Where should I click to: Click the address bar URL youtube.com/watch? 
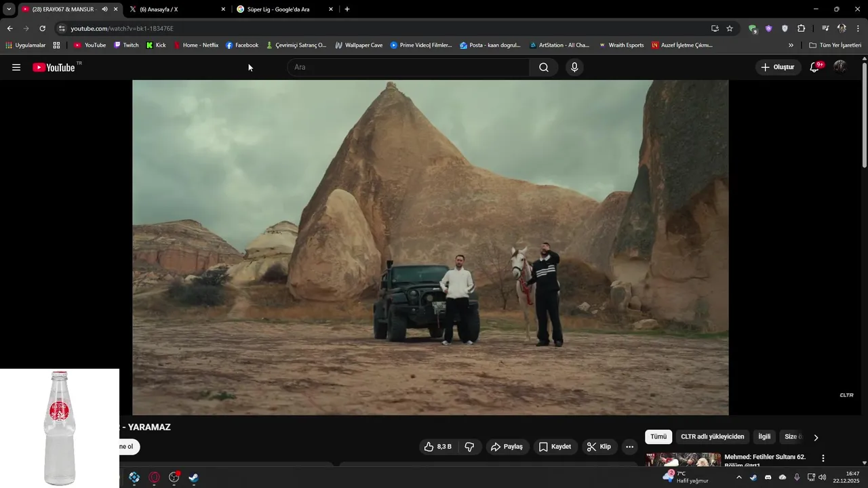pyautogui.click(x=122, y=28)
